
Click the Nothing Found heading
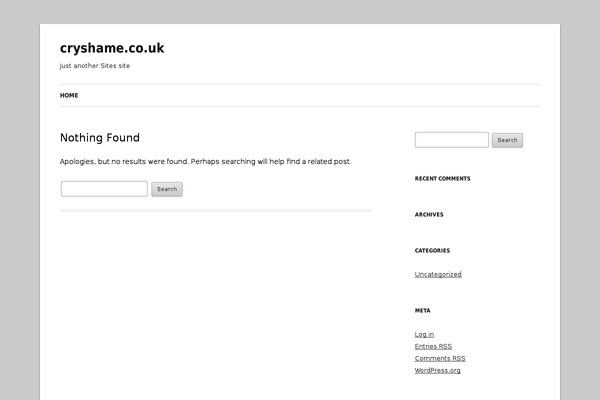[100, 138]
